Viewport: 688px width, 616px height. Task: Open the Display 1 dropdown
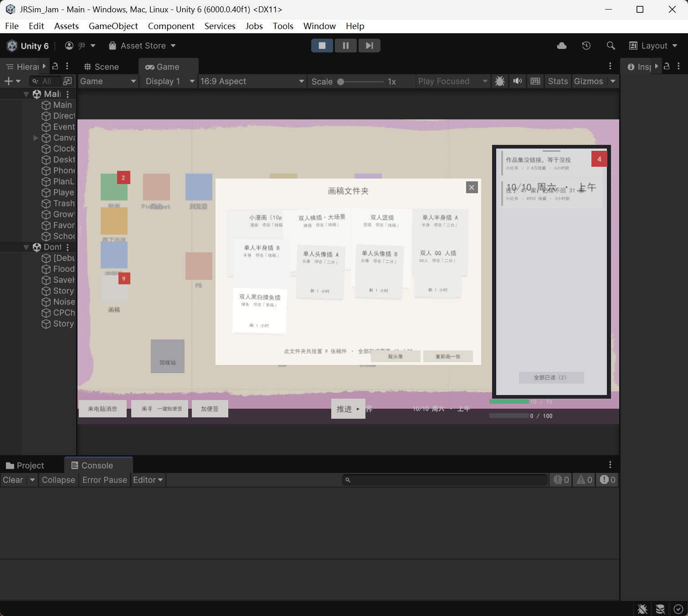coord(169,81)
